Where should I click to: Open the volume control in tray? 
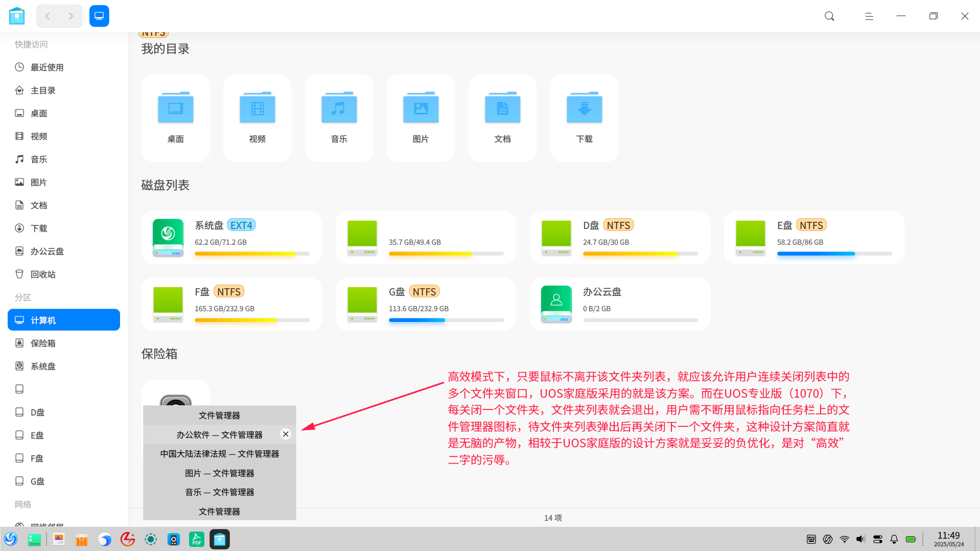click(x=860, y=539)
